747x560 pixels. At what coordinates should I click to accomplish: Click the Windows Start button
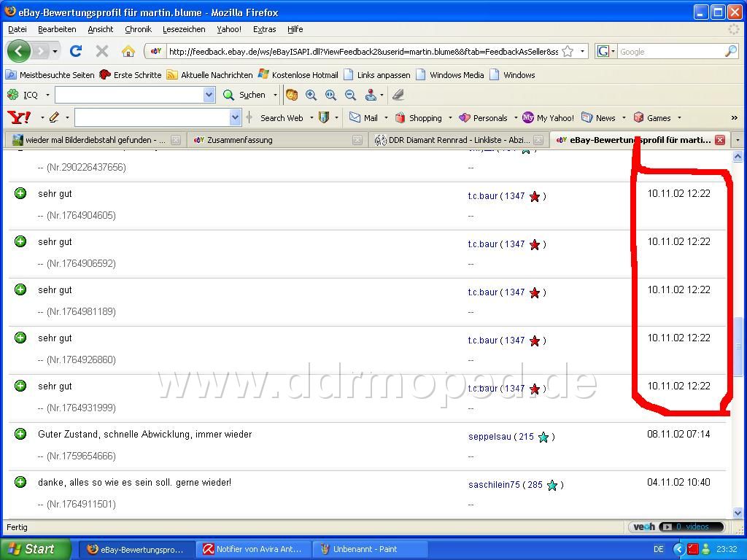click(x=34, y=549)
